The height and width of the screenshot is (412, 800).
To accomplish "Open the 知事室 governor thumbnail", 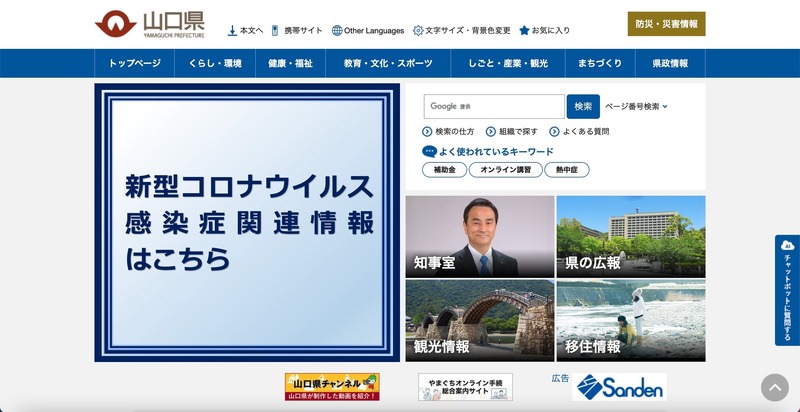I will tap(479, 236).
